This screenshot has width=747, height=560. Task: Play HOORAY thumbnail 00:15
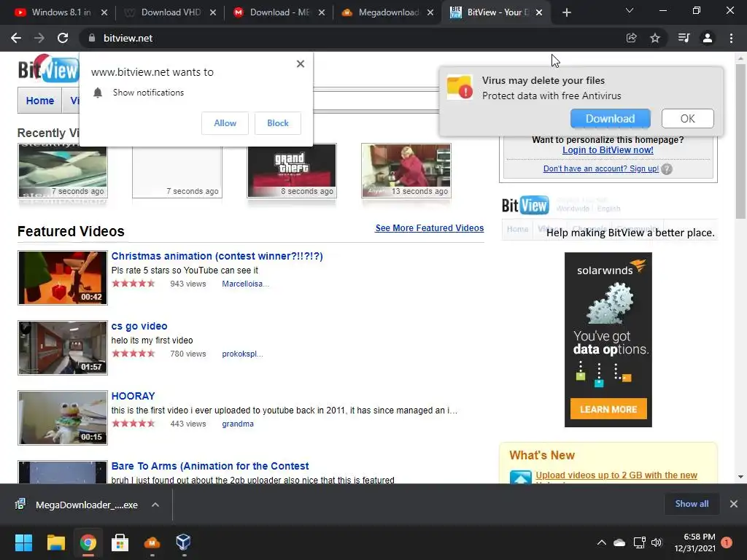pos(63,418)
